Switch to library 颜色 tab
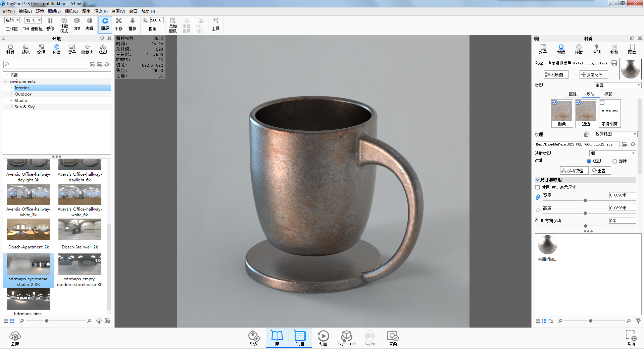Viewport: 644px width, 349px height. point(26,50)
